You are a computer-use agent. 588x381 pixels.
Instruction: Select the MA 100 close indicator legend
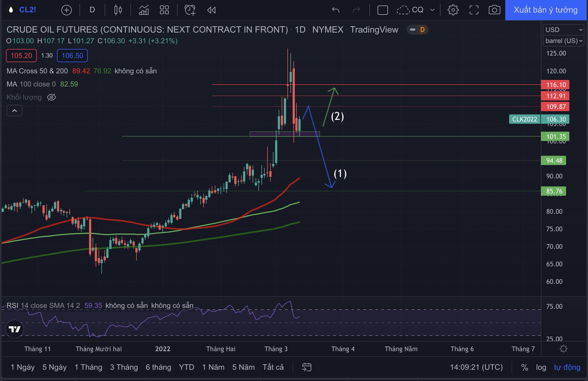pyautogui.click(x=31, y=84)
